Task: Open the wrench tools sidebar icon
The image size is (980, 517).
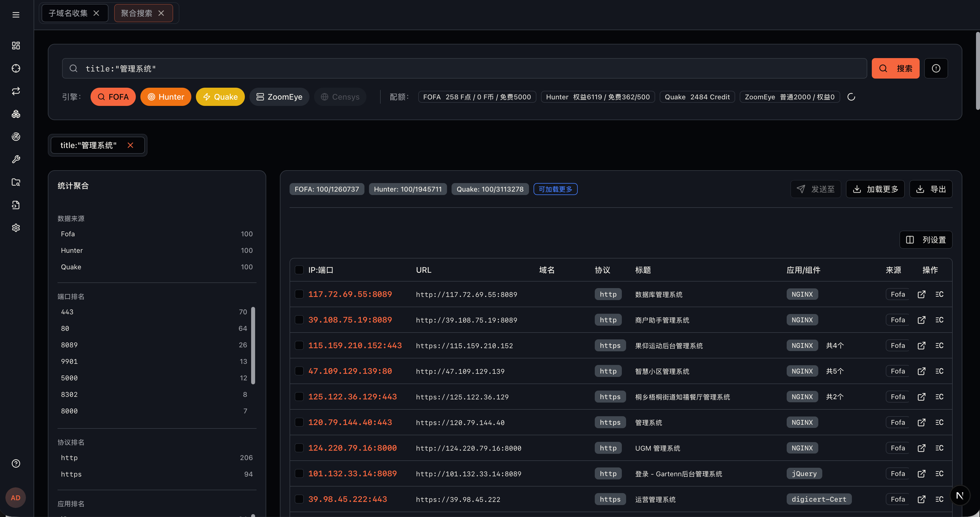Action: (x=16, y=159)
